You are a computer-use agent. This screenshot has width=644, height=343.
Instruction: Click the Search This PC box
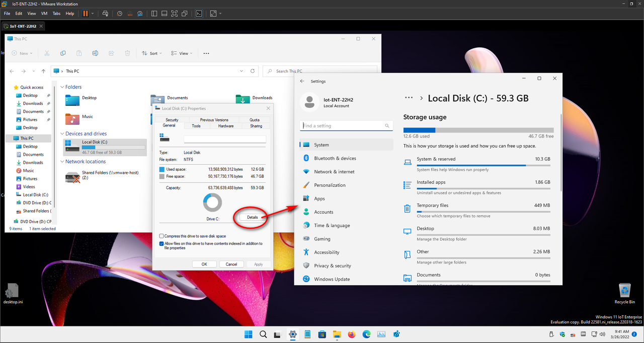click(x=320, y=71)
